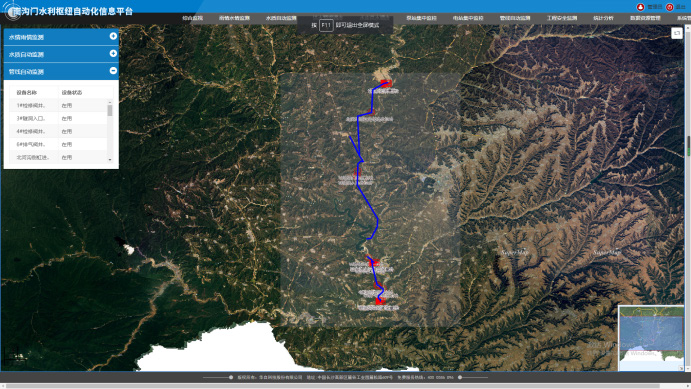The image size is (691, 389).
Task: Click the red 退出 logout icon
Action: coord(670,7)
